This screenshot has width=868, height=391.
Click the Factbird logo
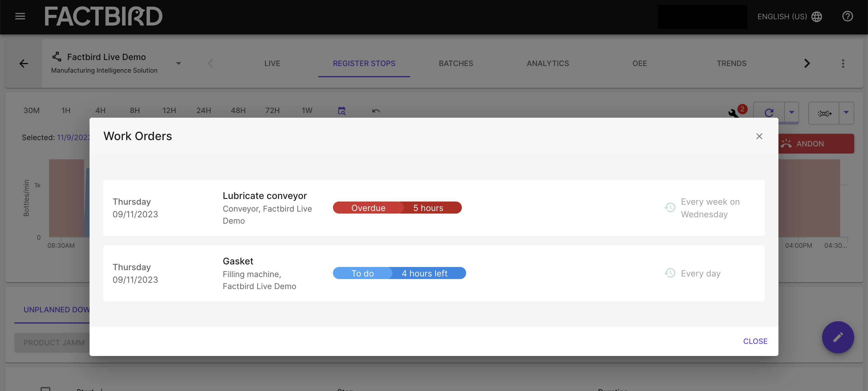pyautogui.click(x=103, y=16)
